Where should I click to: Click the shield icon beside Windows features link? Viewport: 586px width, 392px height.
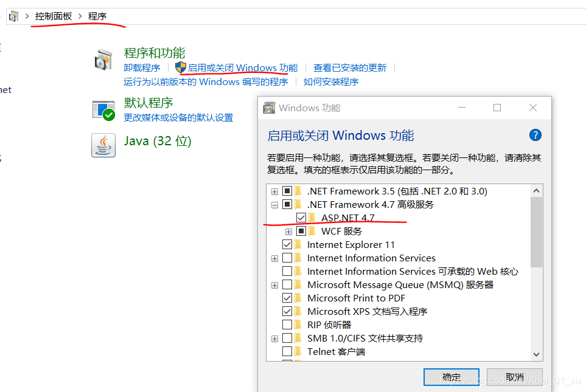pyautogui.click(x=181, y=67)
